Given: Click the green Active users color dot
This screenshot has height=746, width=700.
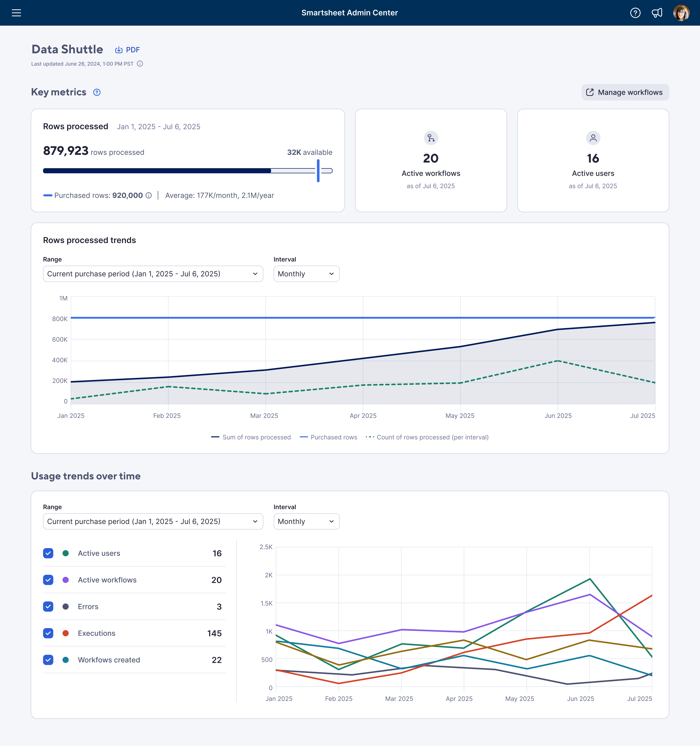Looking at the screenshot, I should 66,553.
